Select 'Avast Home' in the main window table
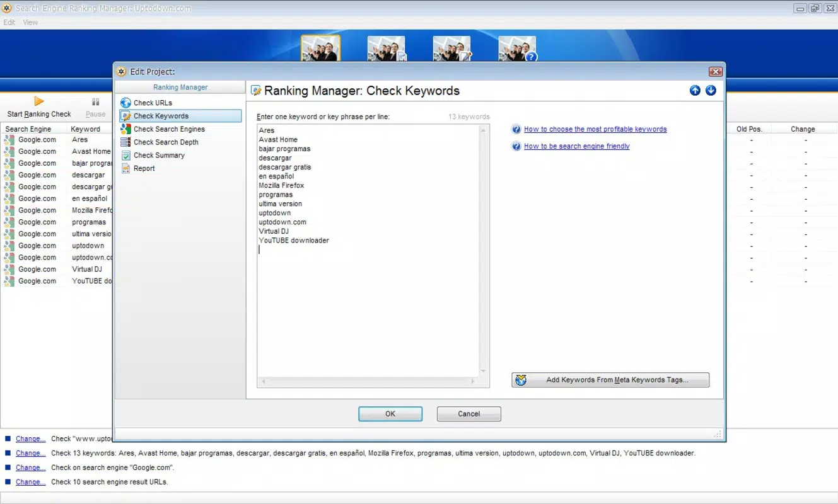Image resolution: width=838 pixels, height=504 pixels. [91, 152]
